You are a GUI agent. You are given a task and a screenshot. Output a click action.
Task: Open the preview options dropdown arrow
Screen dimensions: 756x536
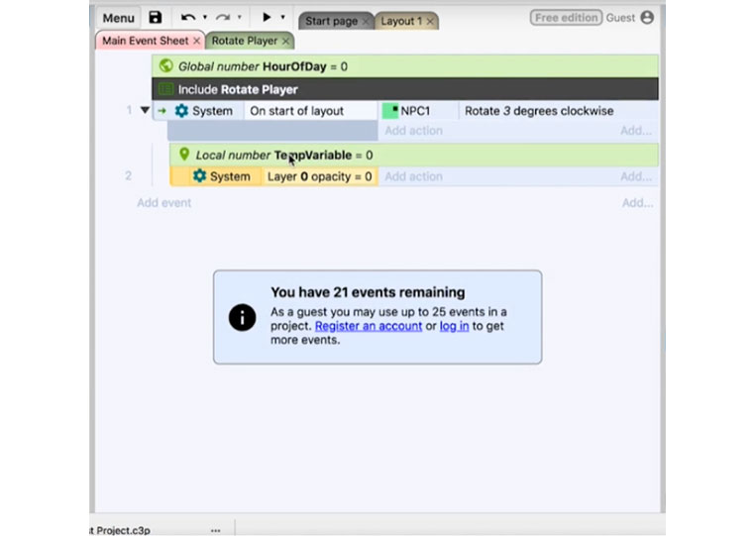283,18
